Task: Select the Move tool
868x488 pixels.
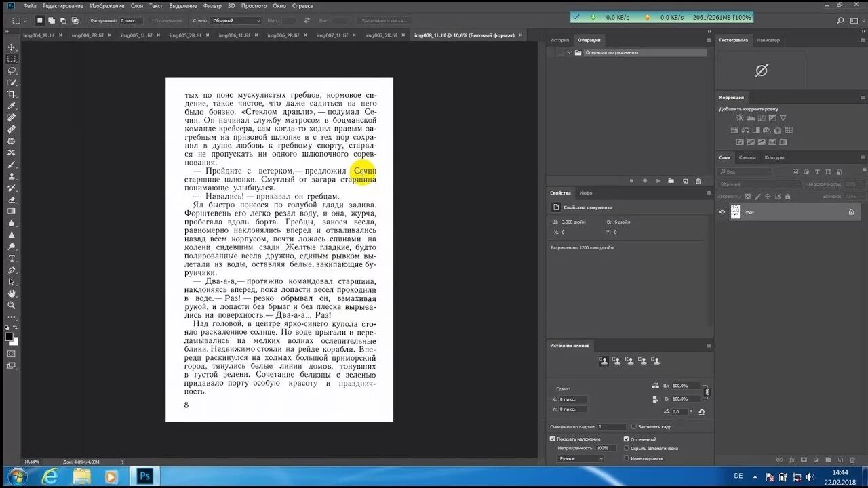Action: [x=12, y=47]
